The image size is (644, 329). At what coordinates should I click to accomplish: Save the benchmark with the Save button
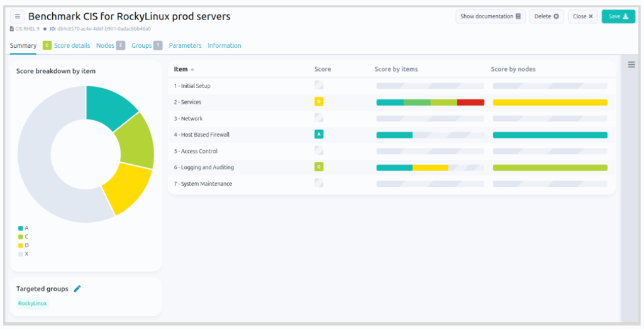tap(618, 16)
